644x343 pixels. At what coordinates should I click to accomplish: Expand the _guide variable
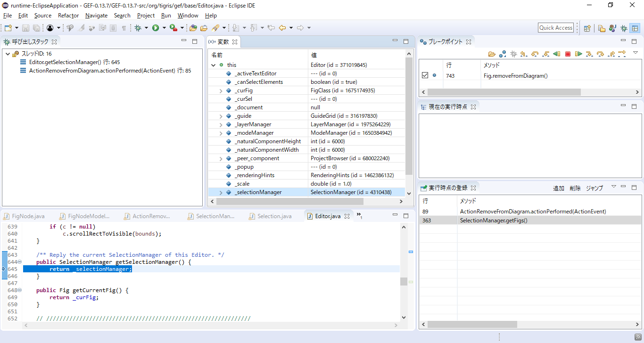pos(221,116)
